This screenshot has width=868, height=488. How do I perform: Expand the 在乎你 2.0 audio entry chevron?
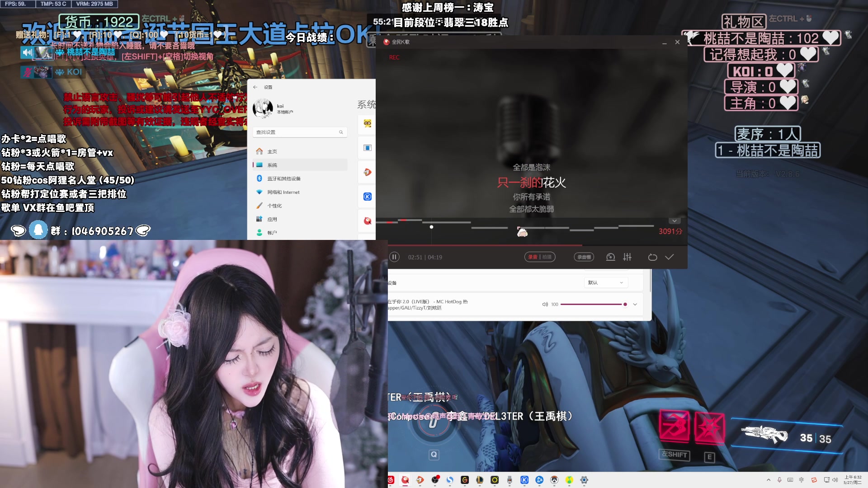point(635,305)
